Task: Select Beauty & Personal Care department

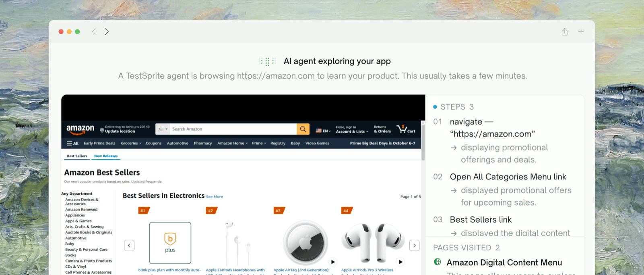Action: tap(87, 250)
